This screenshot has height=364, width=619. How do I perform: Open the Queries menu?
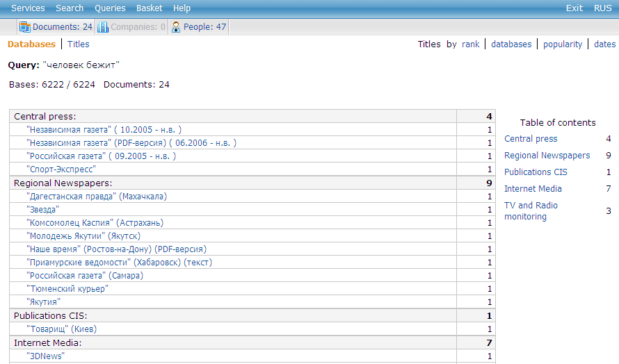110,8
